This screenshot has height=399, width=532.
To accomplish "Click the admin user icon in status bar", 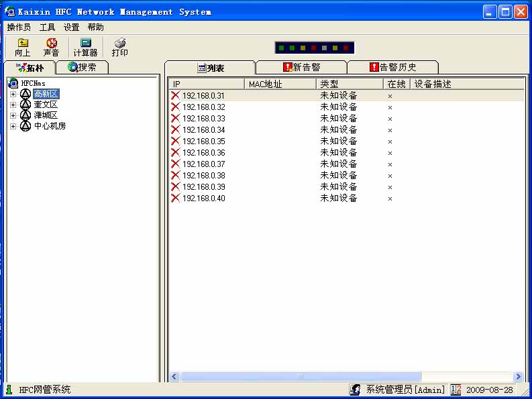I will point(356,390).
